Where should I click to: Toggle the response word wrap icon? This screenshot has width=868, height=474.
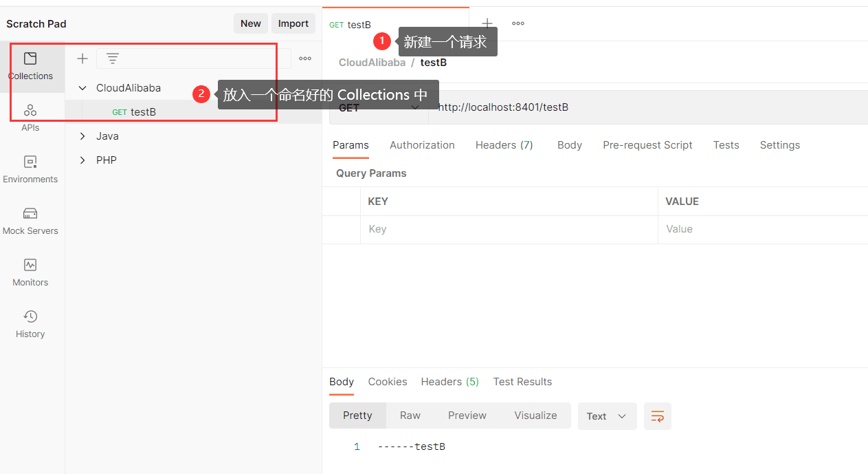658,416
